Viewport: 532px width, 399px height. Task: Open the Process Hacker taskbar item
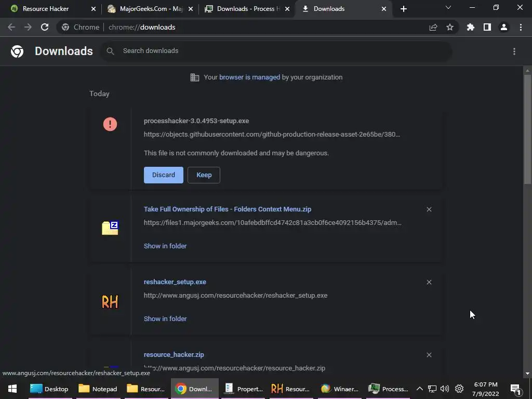point(389,389)
